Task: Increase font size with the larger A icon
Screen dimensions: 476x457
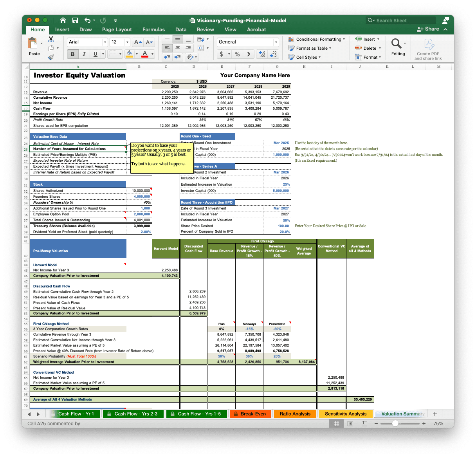Action: 137,42
